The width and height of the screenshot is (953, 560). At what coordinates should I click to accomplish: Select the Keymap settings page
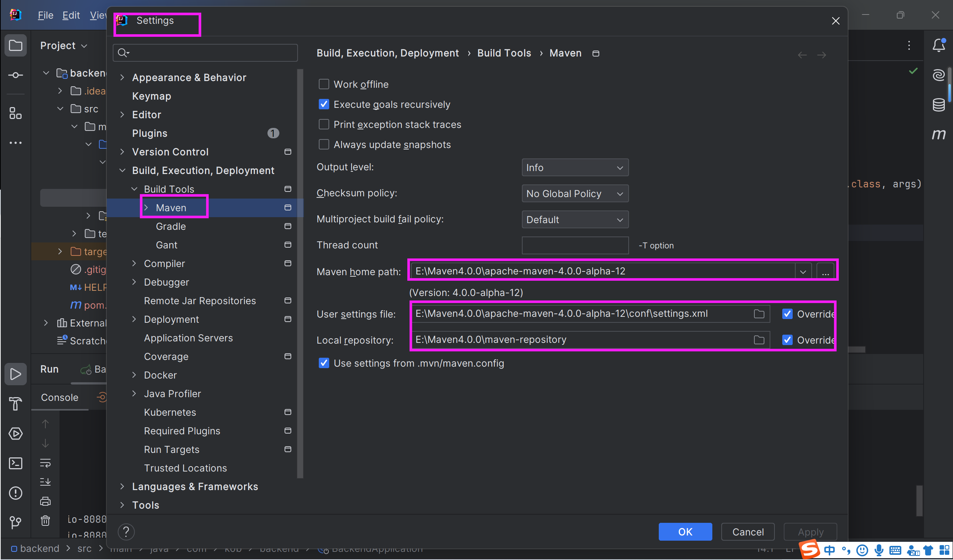pos(152,96)
